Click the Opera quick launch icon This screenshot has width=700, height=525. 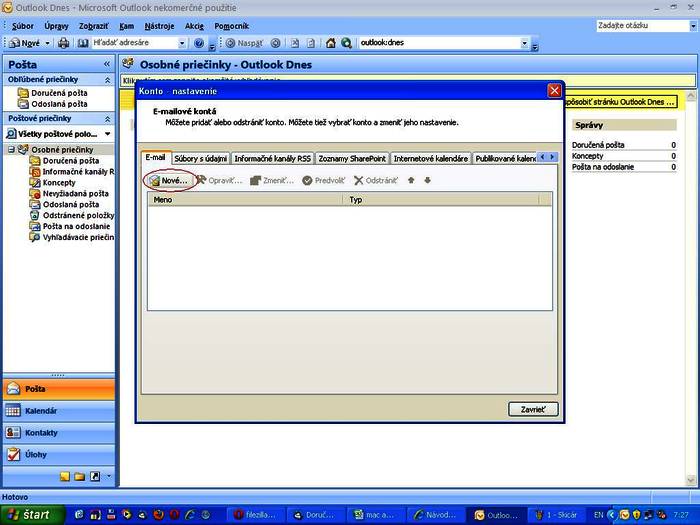point(175,515)
